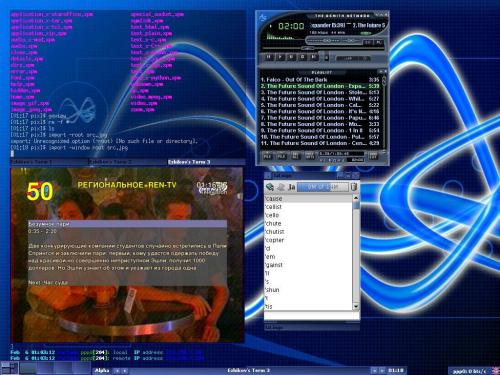Select the word 'shun in the list

click(x=308, y=290)
